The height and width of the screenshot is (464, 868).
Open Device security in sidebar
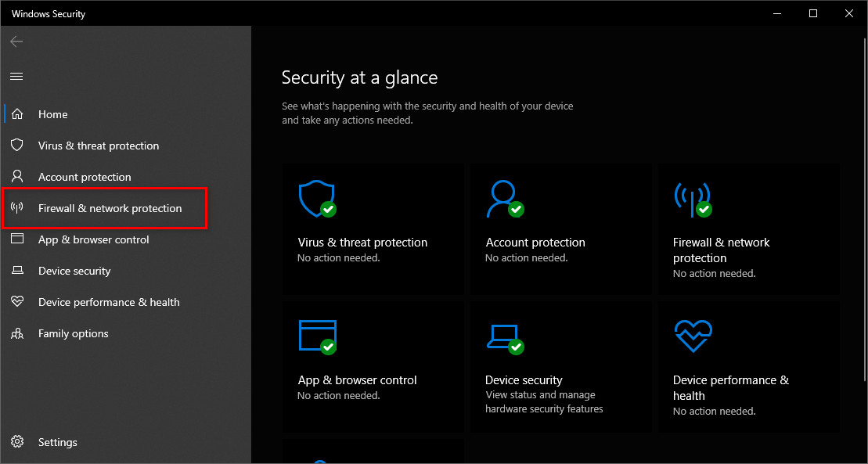[x=74, y=271]
